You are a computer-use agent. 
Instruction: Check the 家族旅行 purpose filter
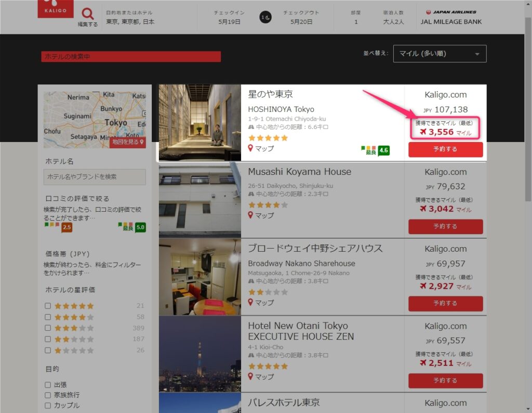pos(48,395)
